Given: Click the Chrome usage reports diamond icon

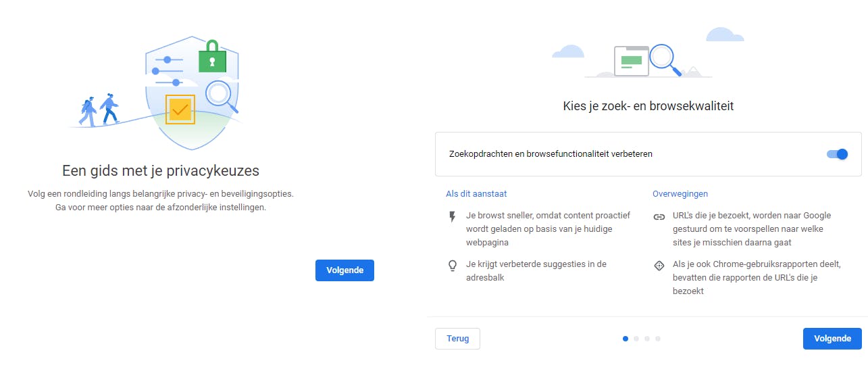Looking at the screenshot, I should coord(659,266).
